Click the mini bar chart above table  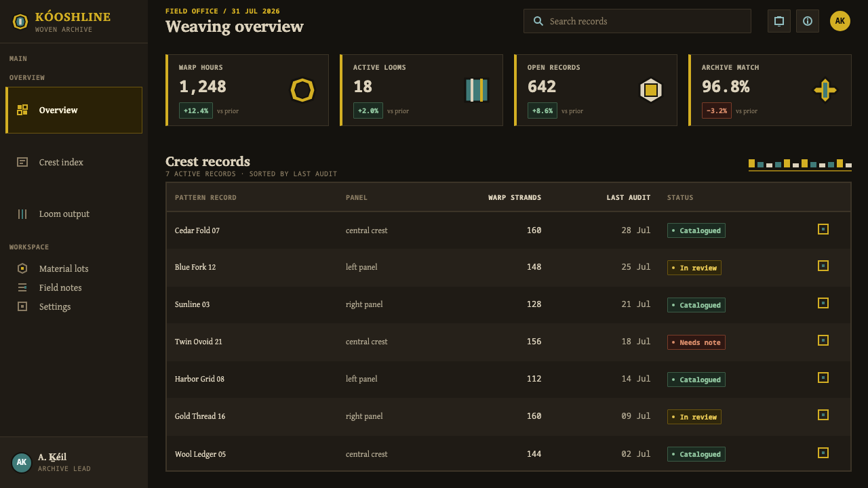(800, 165)
